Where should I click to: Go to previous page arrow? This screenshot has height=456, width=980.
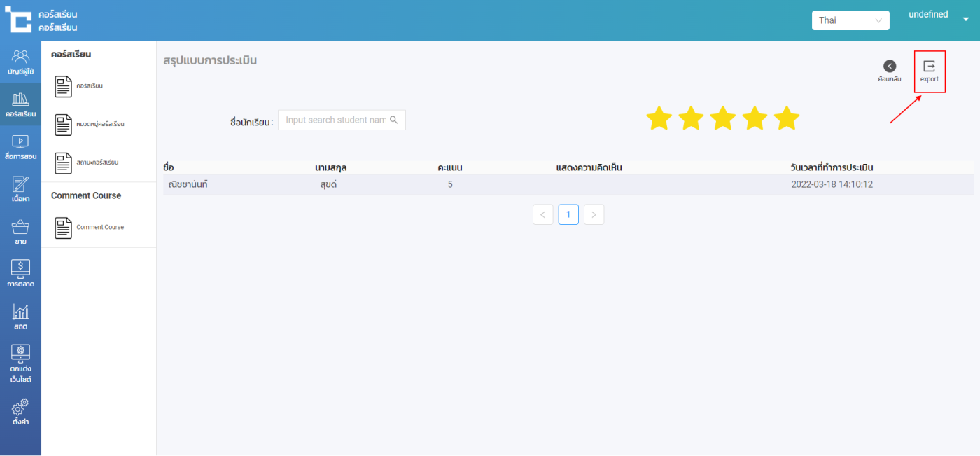[x=542, y=214]
